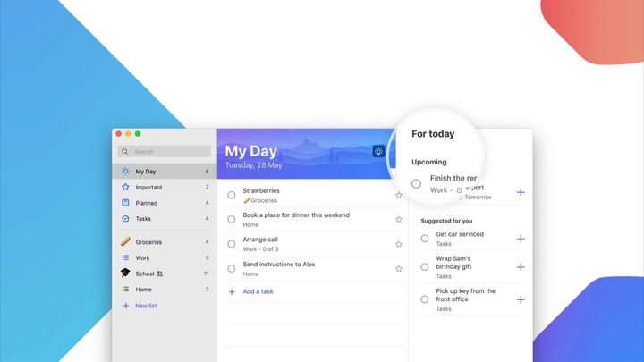Screen dimensions: 644x362
Task: Star Book a place for dinner task
Action: coord(398,220)
